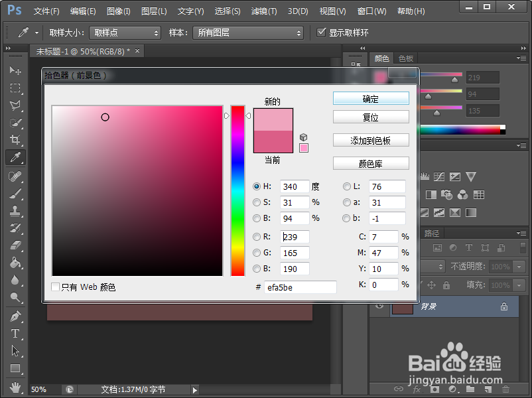The height and width of the screenshot is (398, 532).
Task: Open the Curves adjustment icon
Action: pyautogui.click(x=439, y=177)
